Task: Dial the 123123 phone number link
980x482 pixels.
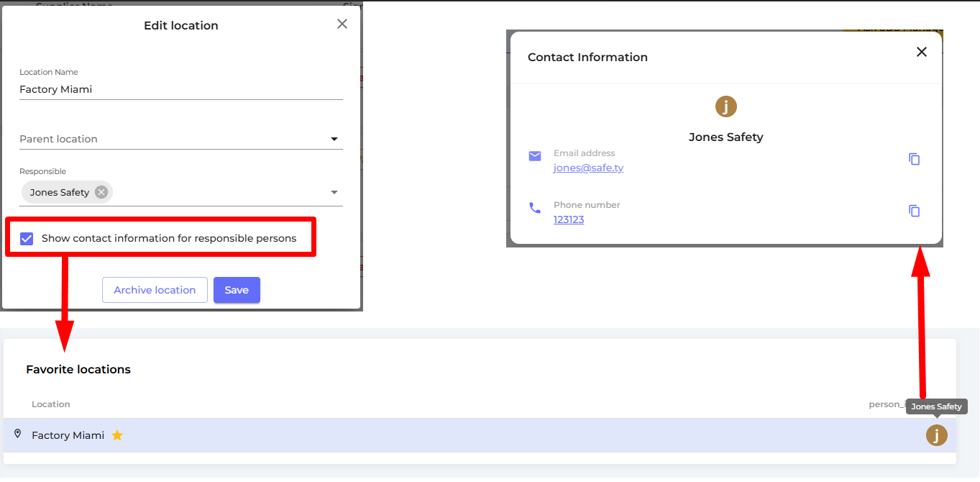Action: [x=568, y=219]
